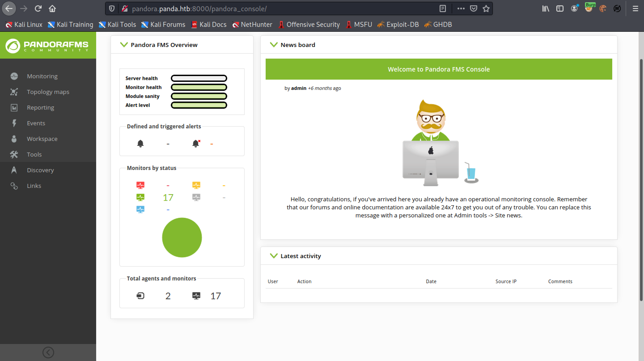644x361 pixels.
Task: Click the Workspace user icon
Action: tap(14, 139)
